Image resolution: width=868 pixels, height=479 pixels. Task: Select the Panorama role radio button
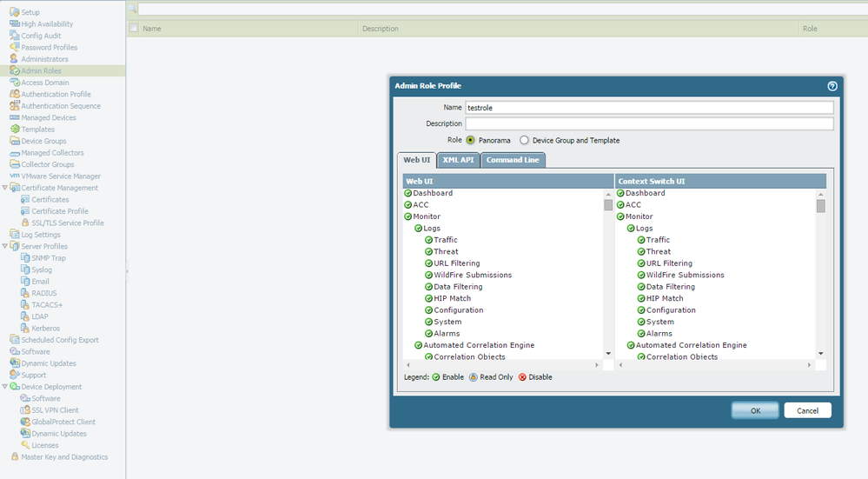470,140
